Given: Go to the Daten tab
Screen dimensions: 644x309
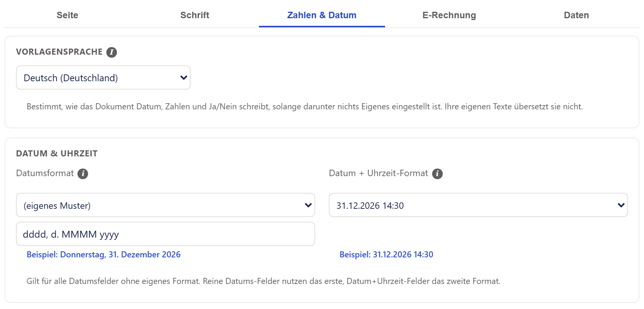Looking at the screenshot, I should 576,15.
